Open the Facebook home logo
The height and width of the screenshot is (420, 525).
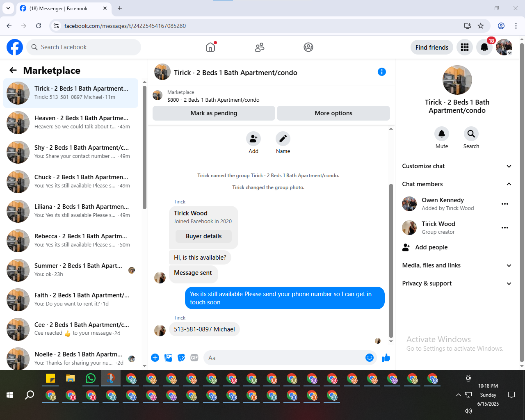pos(15,47)
